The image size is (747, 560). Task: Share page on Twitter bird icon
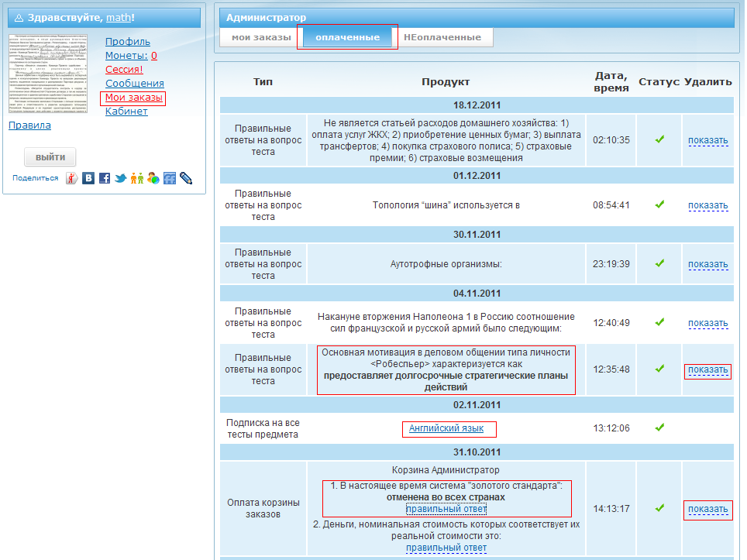121,178
